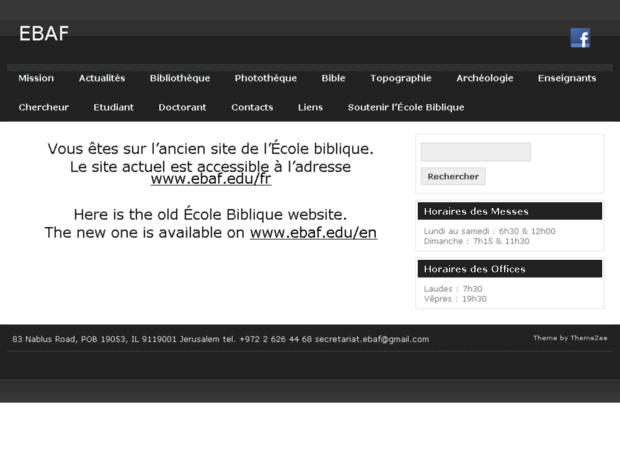Open the Etudiant menu item

point(113,107)
